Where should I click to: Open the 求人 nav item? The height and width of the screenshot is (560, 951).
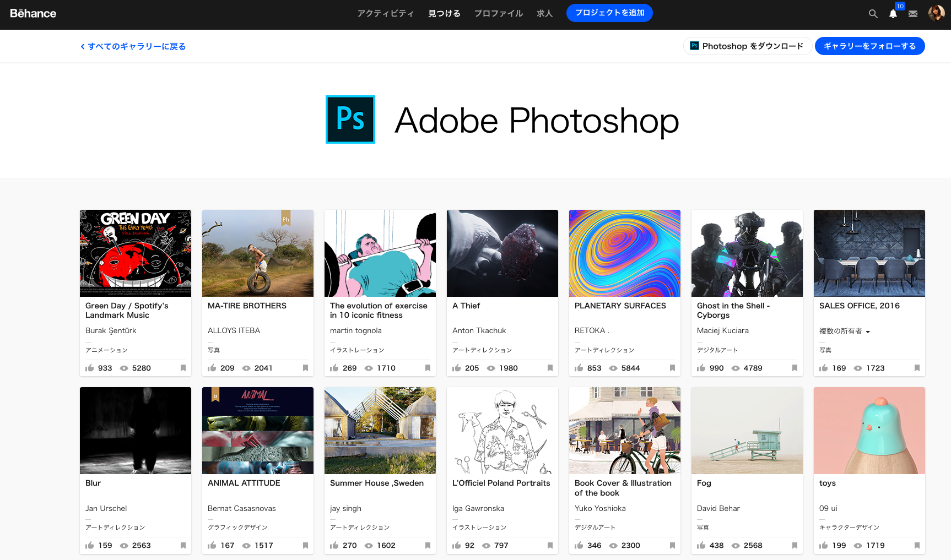click(545, 13)
